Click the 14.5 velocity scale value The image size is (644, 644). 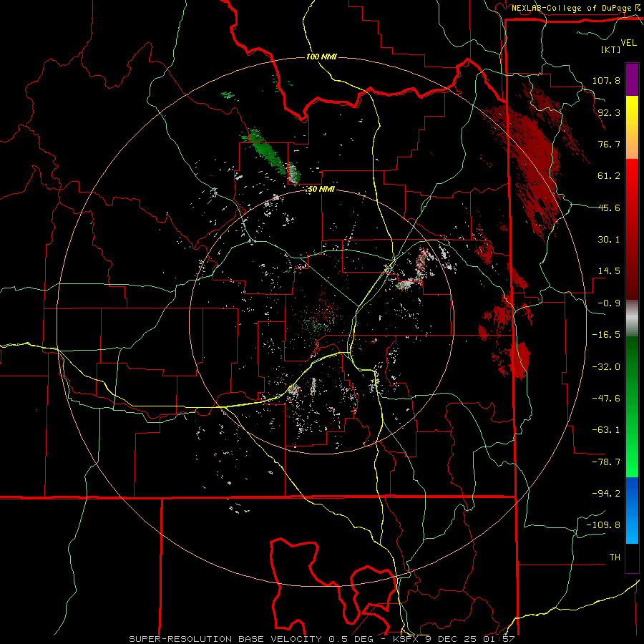(x=609, y=271)
